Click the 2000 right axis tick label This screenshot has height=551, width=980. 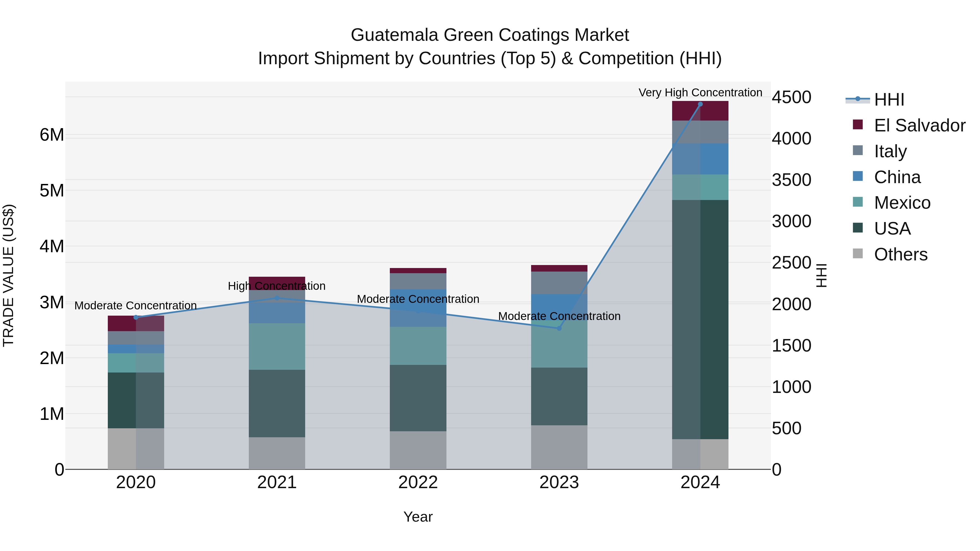[x=792, y=304]
